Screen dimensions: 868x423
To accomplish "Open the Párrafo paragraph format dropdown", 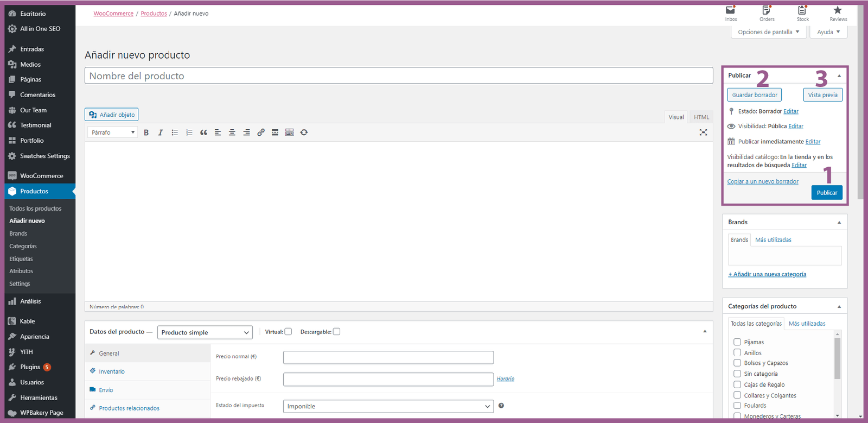I will click(113, 132).
